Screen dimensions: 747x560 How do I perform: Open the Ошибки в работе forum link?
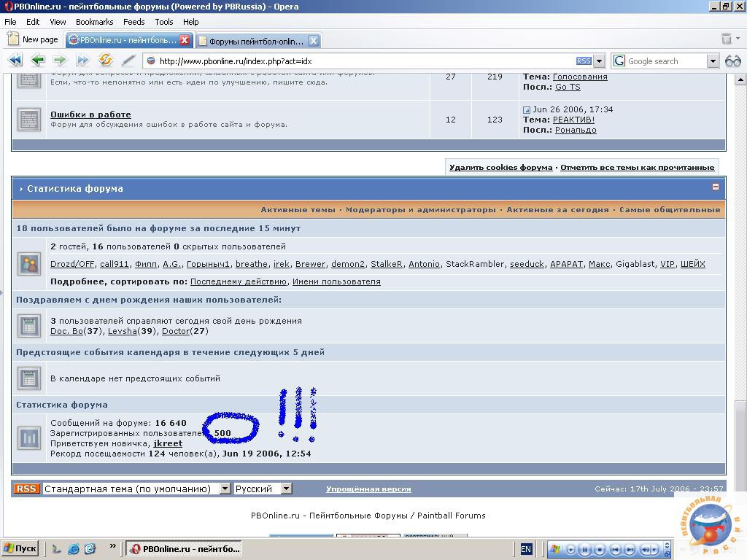pos(90,114)
